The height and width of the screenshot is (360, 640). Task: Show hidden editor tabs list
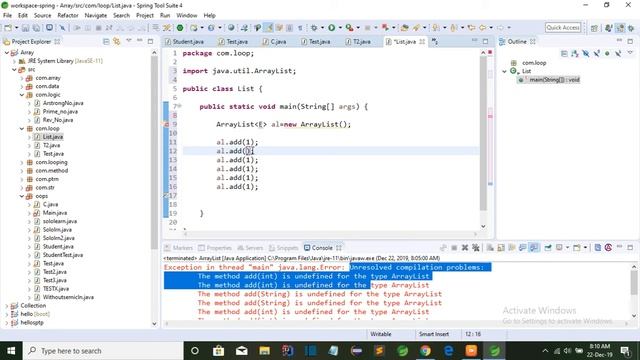[x=435, y=42]
